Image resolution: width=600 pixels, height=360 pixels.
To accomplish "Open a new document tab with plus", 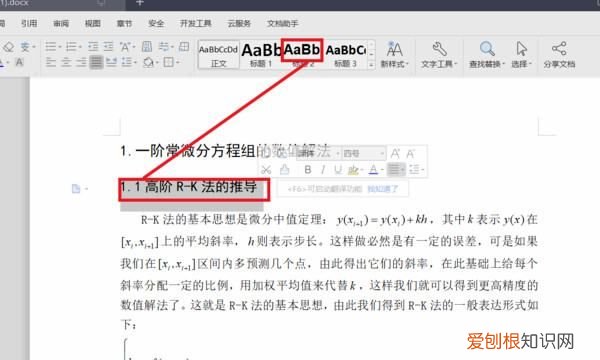I will click(140, 3).
